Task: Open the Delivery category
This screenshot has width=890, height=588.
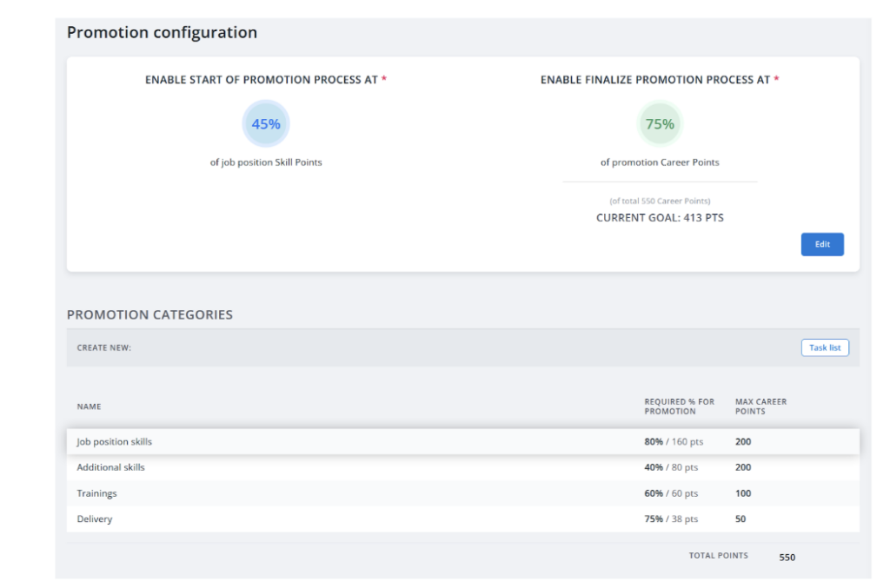Action: click(x=95, y=519)
